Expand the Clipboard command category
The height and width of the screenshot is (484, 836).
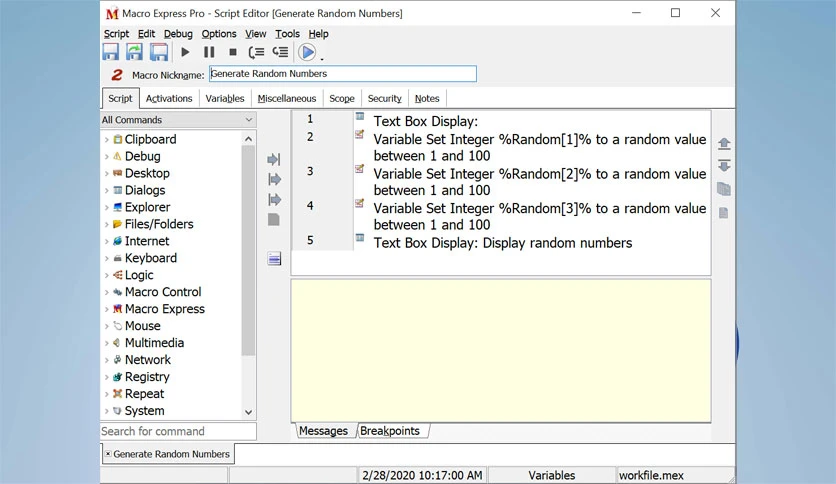tap(107, 140)
